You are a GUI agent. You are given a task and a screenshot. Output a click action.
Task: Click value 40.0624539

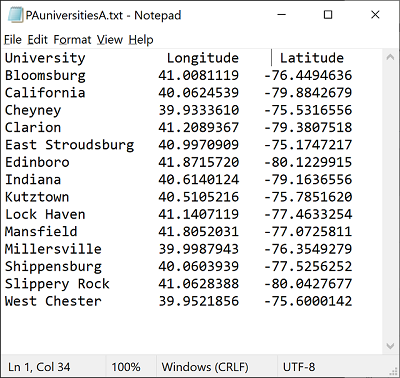click(199, 93)
